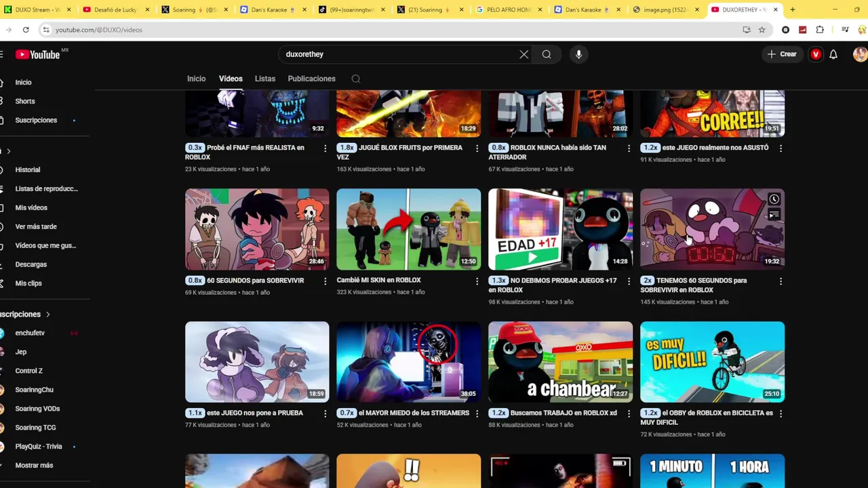
Task: Open the notifications bell
Action: (x=833, y=54)
